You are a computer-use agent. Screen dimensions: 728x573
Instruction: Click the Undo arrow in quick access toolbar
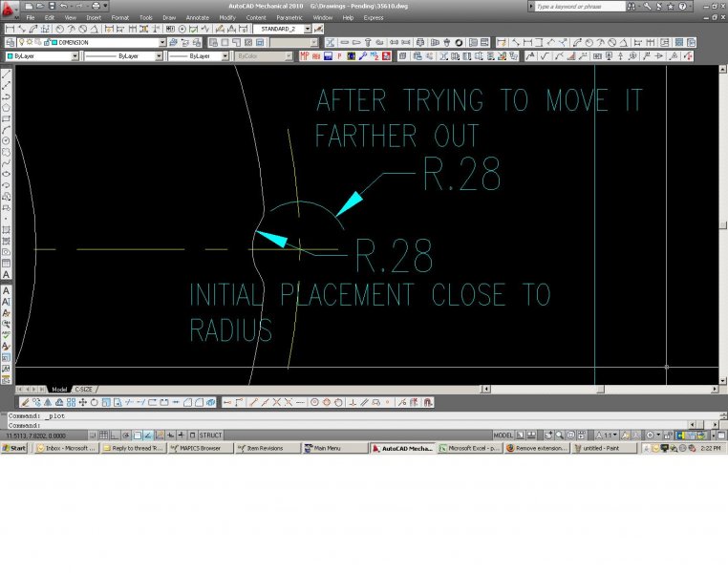(x=64, y=6)
